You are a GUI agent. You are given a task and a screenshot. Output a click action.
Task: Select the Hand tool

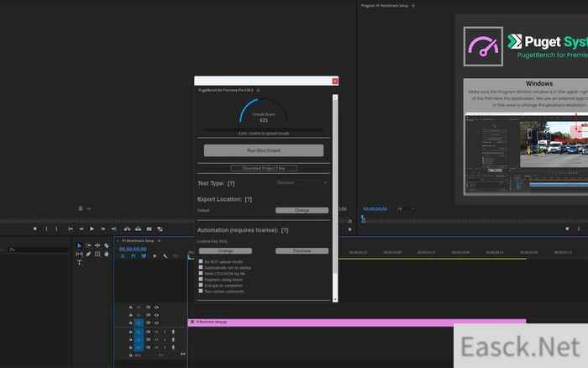pos(107,255)
